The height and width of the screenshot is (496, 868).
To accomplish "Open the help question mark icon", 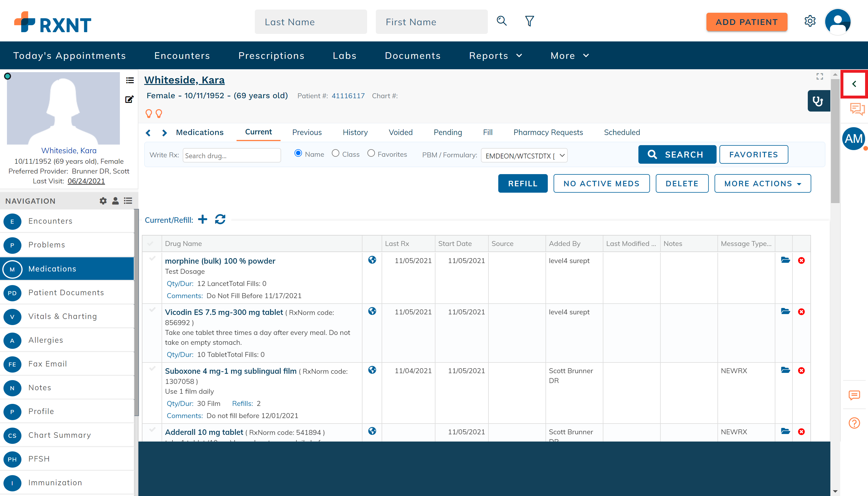I will click(854, 423).
